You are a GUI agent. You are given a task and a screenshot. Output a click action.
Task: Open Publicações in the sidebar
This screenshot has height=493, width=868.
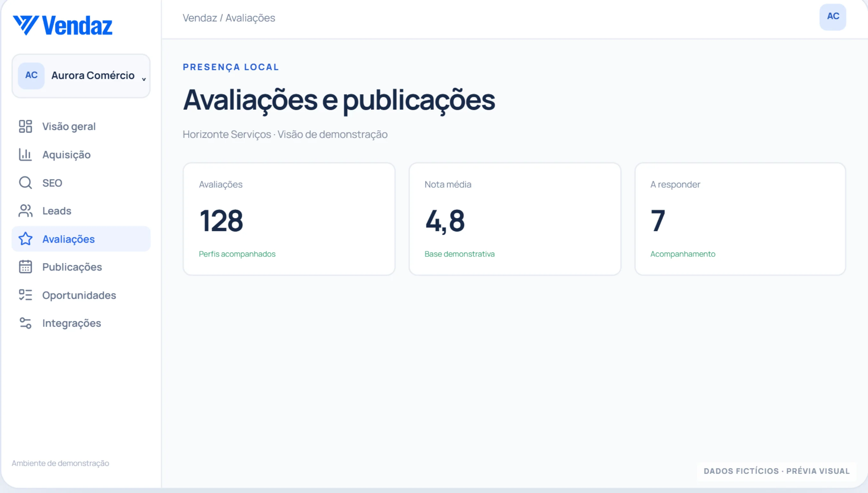coord(81,267)
